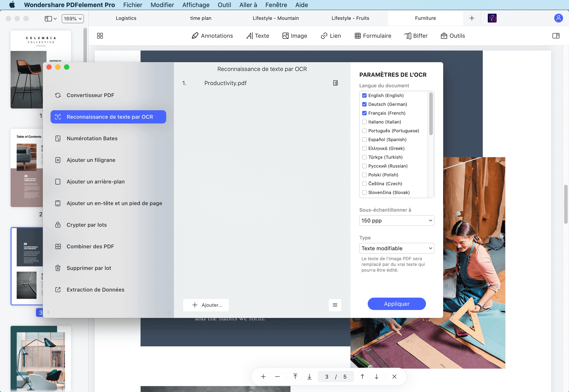
Task: Select the Formulaire tool
Action: pos(373,36)
